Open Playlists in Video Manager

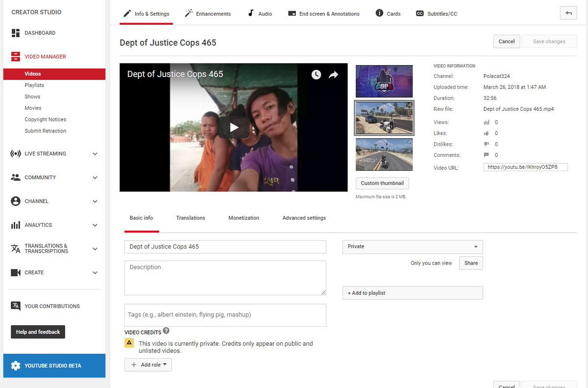(x=34, y=85)
